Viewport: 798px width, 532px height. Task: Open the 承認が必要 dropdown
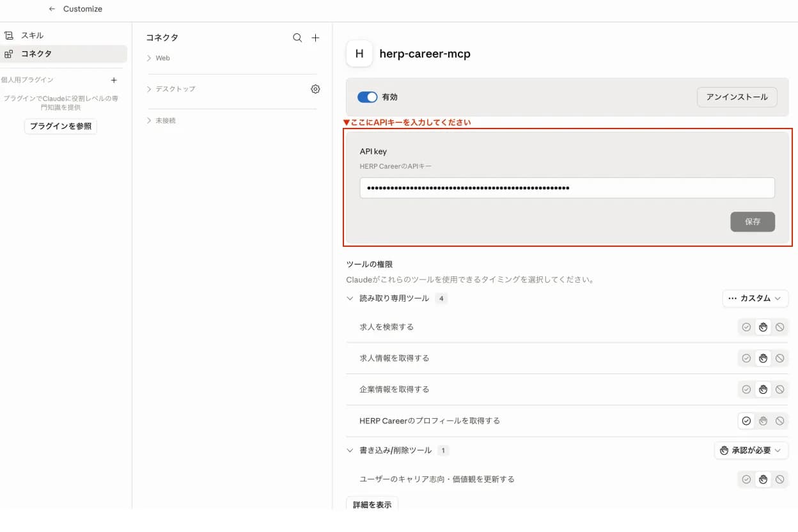point(751,450)
